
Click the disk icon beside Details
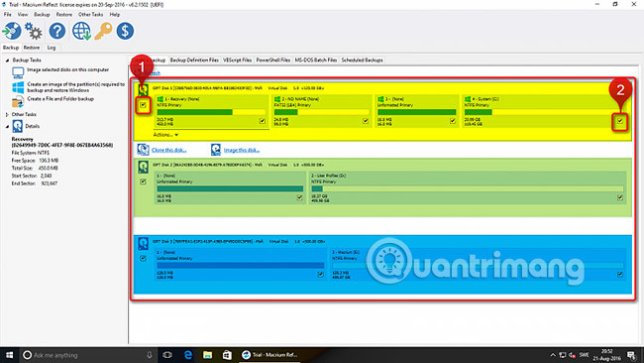tap(18, 126)
